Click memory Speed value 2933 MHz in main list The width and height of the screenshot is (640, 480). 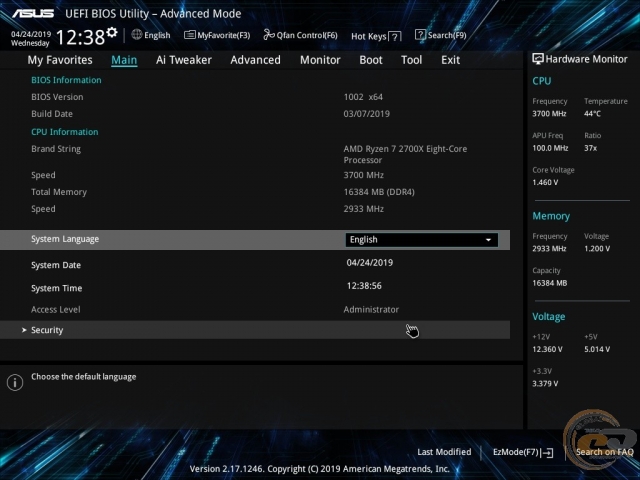point(364,209)
